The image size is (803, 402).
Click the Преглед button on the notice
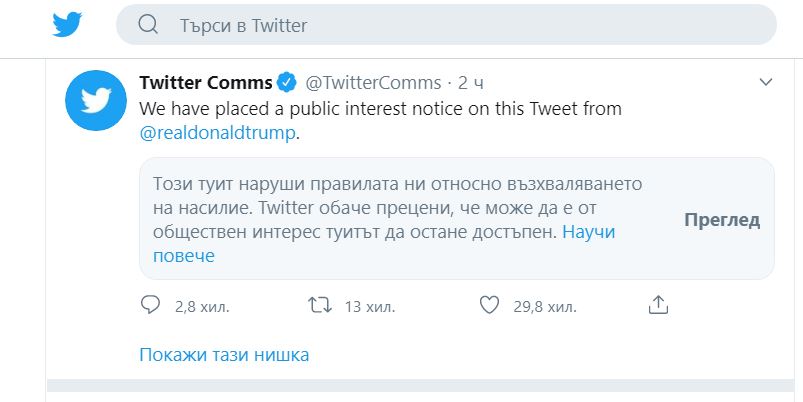(x=722, y=220)
